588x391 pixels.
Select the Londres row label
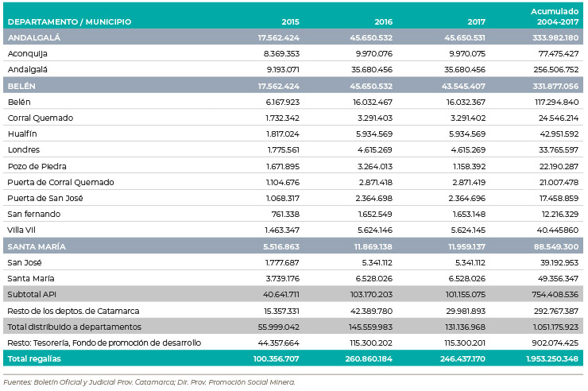pos(23,149)
